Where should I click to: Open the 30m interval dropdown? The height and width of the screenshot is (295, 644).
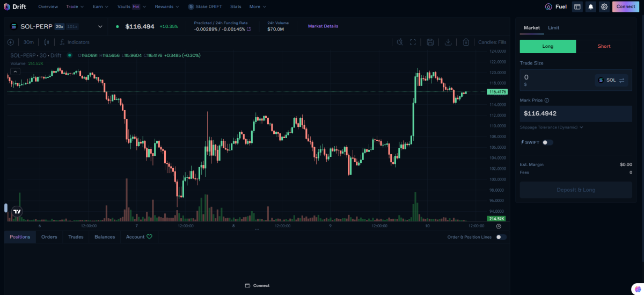click(x=28, y=42)
